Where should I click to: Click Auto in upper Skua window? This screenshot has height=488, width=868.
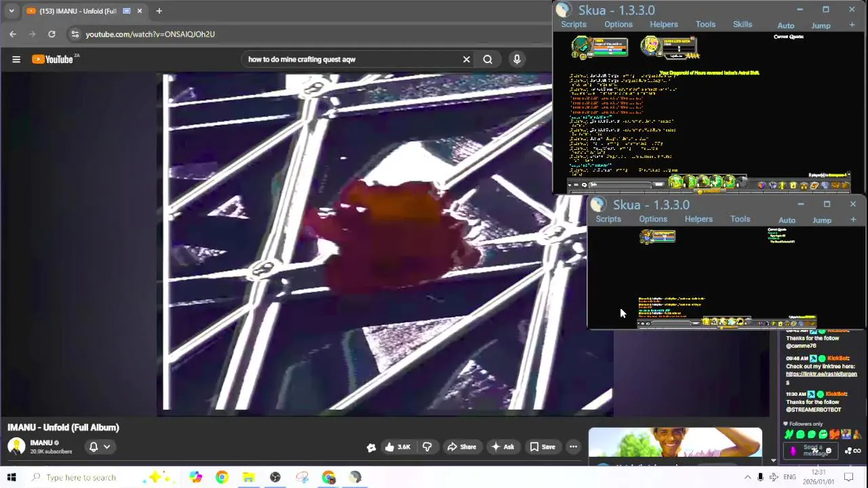point(785,26)
